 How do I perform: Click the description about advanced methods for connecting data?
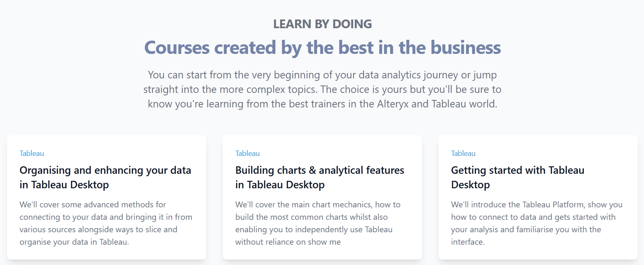coord(106,223)
